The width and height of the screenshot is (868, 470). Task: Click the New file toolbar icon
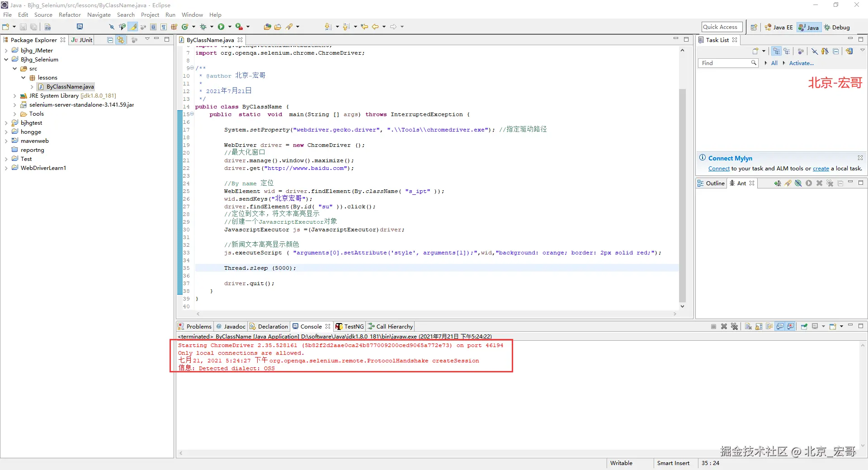[x=6, y=27]
